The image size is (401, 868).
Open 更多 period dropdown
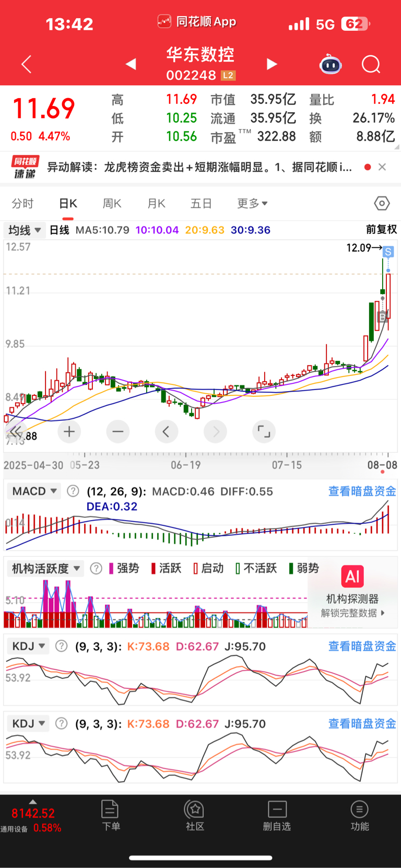(252, 203)
